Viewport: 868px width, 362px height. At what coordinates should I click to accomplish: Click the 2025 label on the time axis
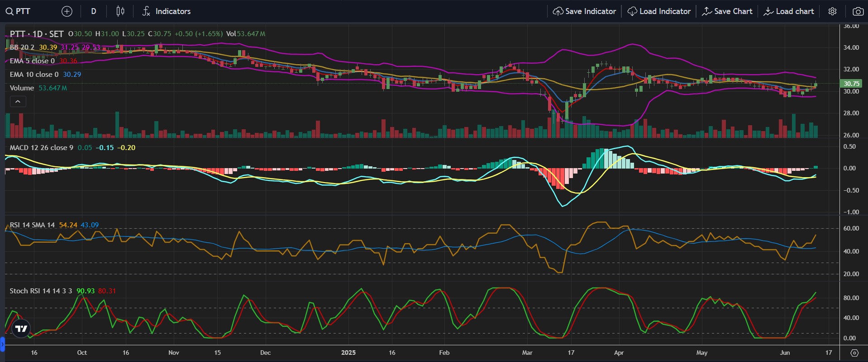click(348, 353)
